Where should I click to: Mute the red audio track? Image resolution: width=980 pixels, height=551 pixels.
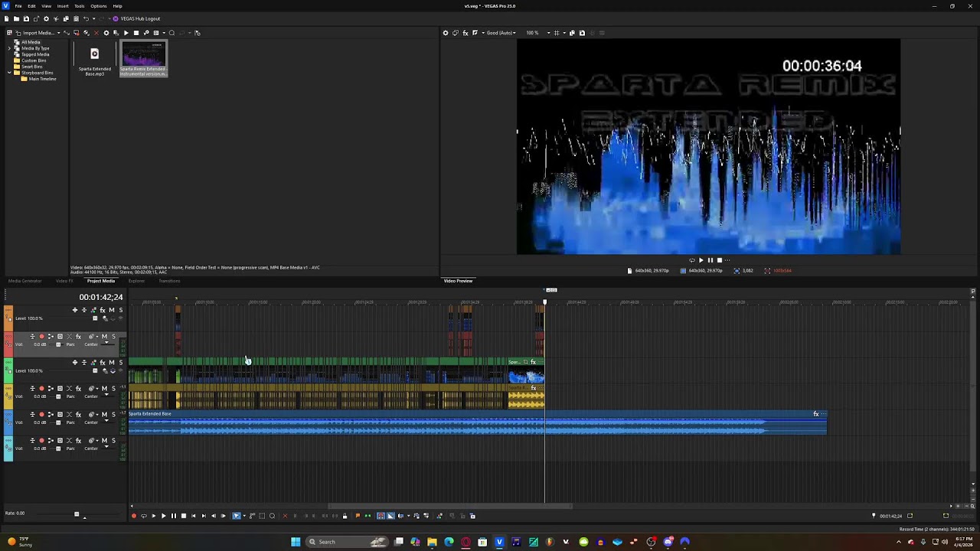coord(105,337)
